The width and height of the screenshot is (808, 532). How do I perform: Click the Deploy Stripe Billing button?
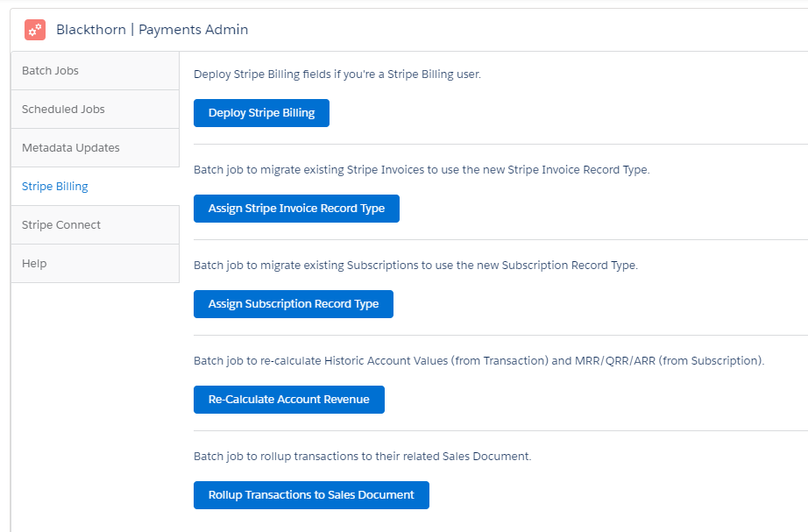pos(261,113)
